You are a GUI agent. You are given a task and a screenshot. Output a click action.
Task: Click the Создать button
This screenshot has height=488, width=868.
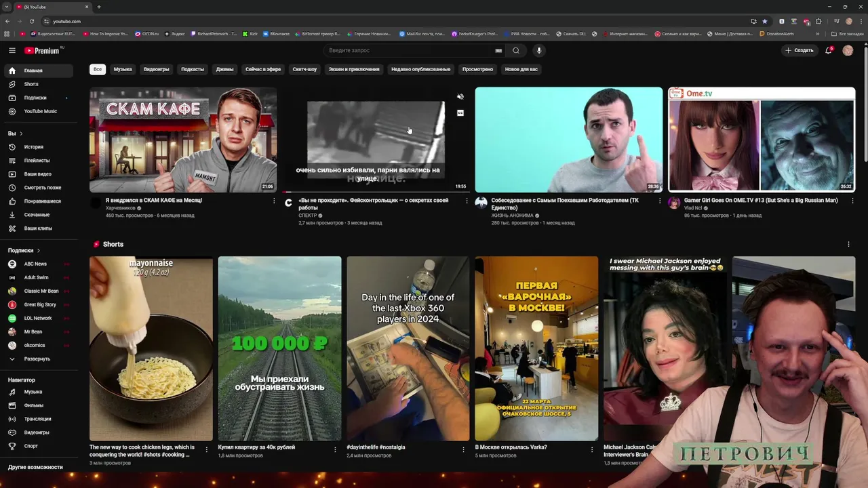(x=799, y=50)
